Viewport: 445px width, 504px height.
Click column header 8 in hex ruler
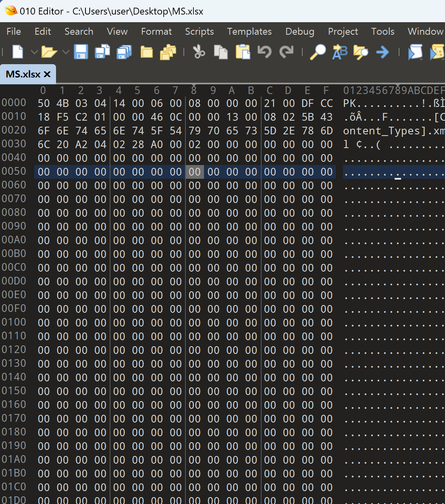click(194, 90)
